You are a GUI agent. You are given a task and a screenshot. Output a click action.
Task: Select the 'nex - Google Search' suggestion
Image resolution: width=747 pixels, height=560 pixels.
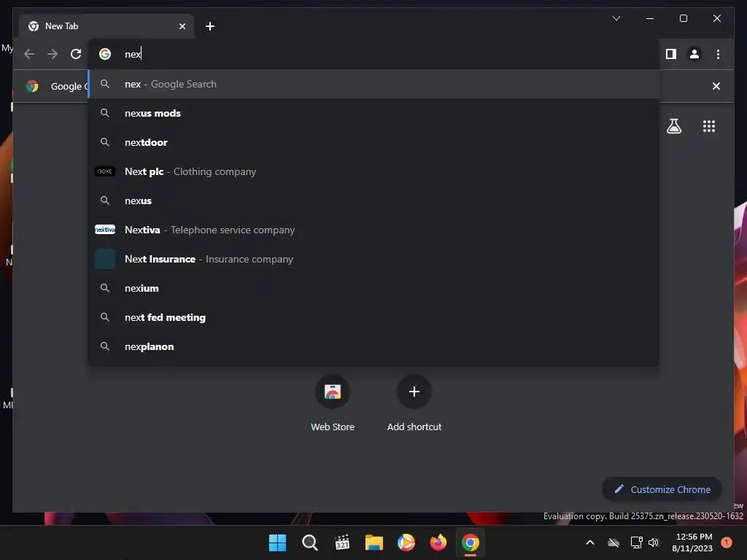click(373, 85)
